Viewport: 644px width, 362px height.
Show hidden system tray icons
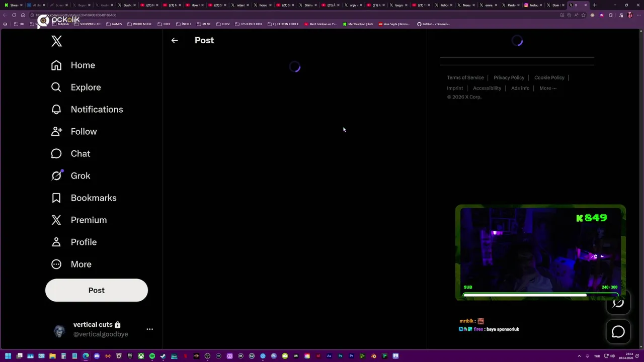pyautogui.click(x=579, y=356)
